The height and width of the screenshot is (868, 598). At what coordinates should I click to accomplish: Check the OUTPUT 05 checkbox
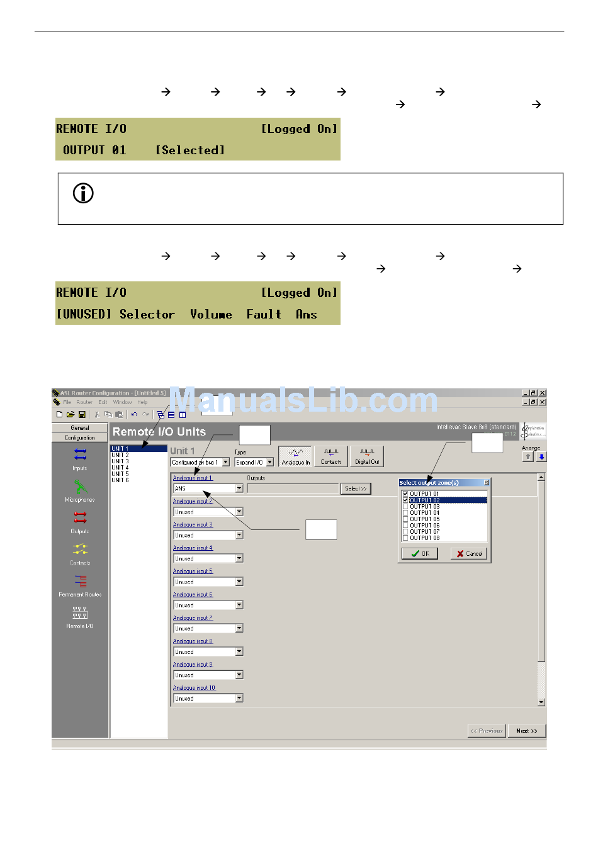click(x=405, y=519)
